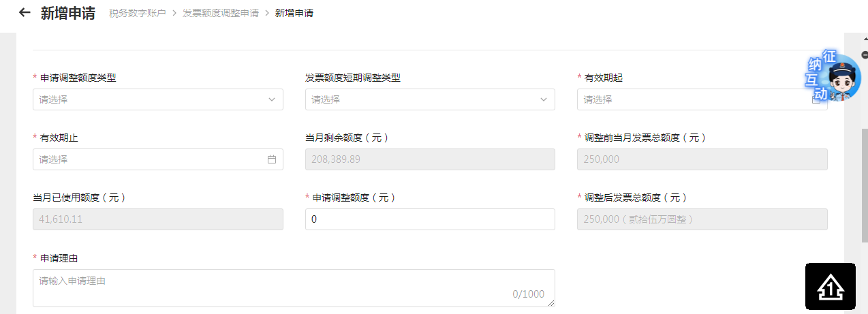
Task: Click the 当月已使用额度 field showing 41,610.11
Action: [x=157, y=219]
